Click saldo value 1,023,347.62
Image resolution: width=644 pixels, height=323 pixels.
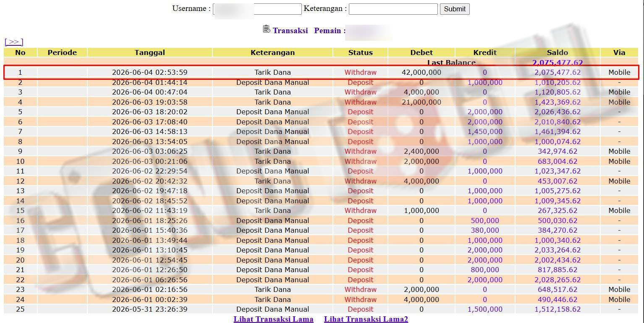pyautogui.click(x=558, y=171)
